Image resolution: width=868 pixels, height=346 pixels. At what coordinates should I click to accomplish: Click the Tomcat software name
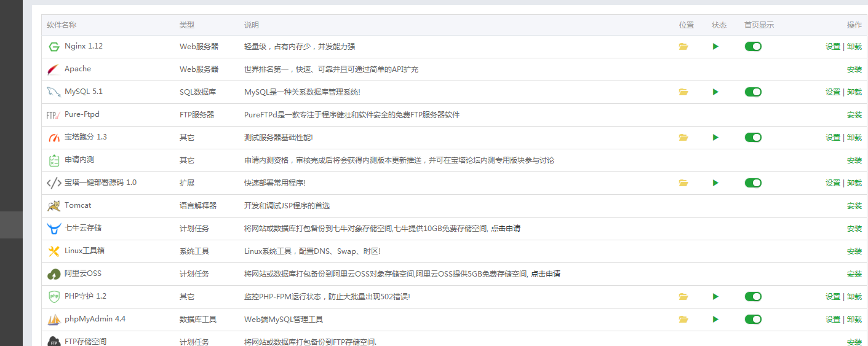(78, 205)
